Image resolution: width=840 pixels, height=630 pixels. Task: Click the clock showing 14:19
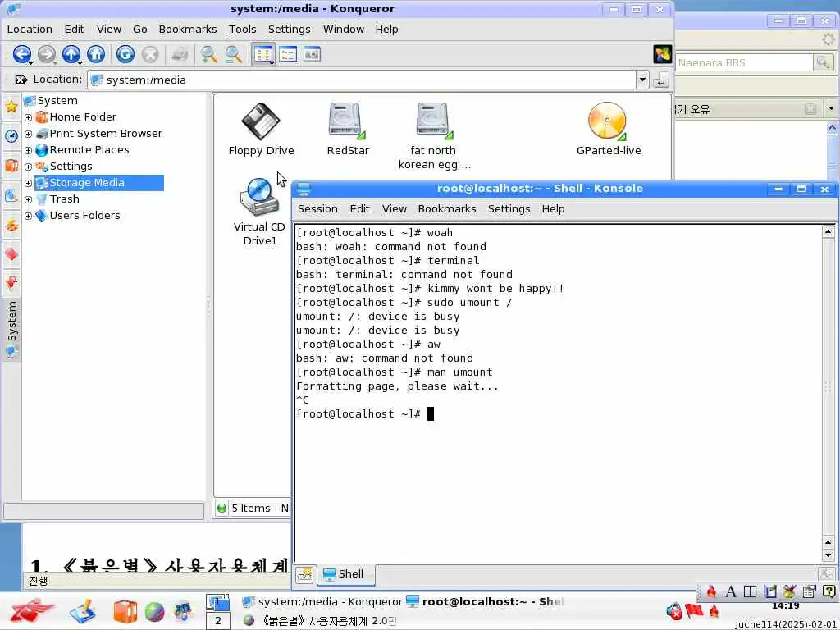click(x=786, y=606)
